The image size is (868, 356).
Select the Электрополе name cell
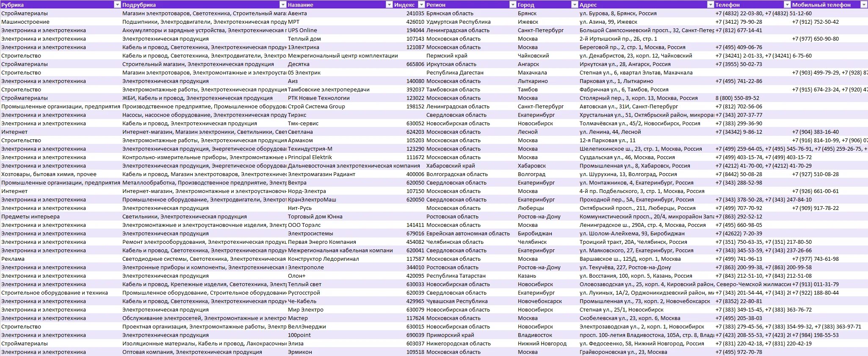click(x=340, y=267)
